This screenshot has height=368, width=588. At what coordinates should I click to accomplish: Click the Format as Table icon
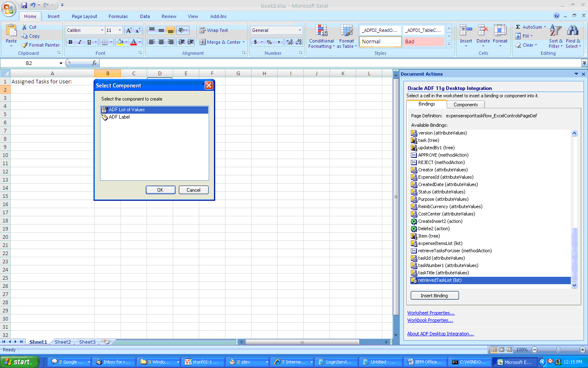pyautogui.click(x=346, y=31)
